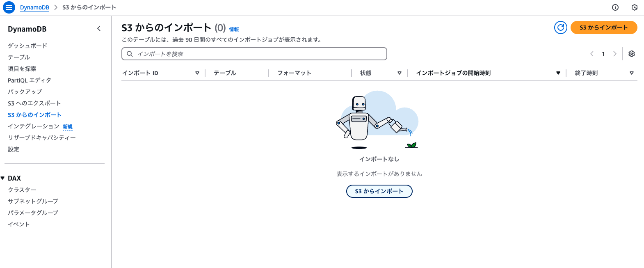Sort by インポート ID column arrow
This screenshot has width=644, height=268.
point(197,73)
